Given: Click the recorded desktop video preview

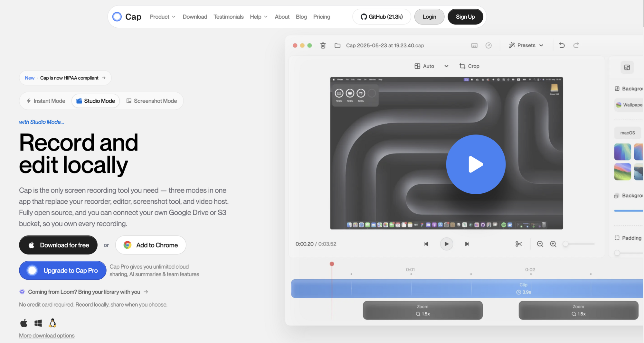Looking at the screenshot, I should pos(446,153).
